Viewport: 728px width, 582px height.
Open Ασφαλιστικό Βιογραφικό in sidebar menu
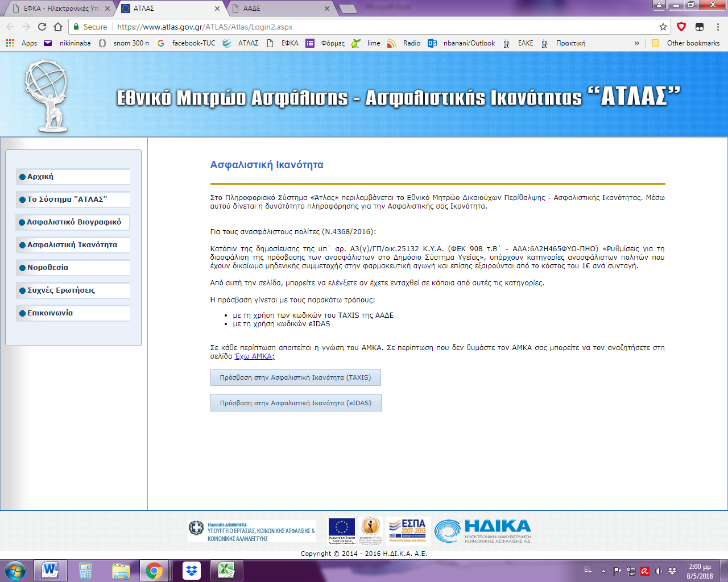point(73,222)
